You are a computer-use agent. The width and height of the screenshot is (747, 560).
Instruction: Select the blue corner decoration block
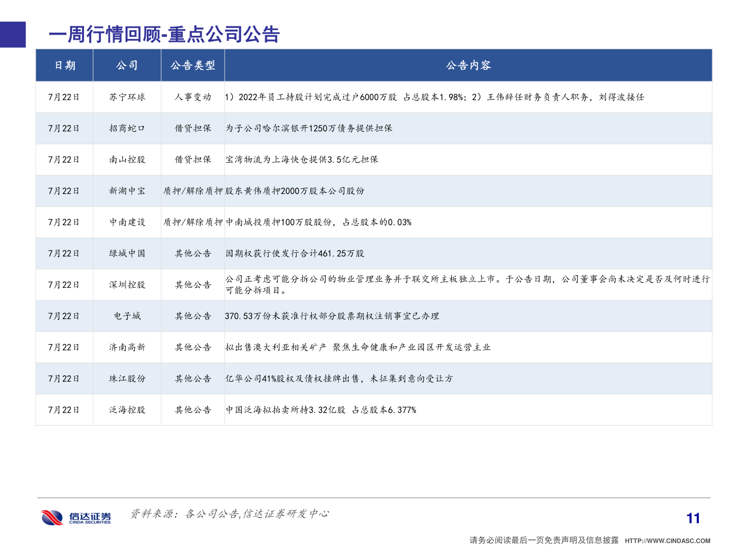tap(12, 35)
